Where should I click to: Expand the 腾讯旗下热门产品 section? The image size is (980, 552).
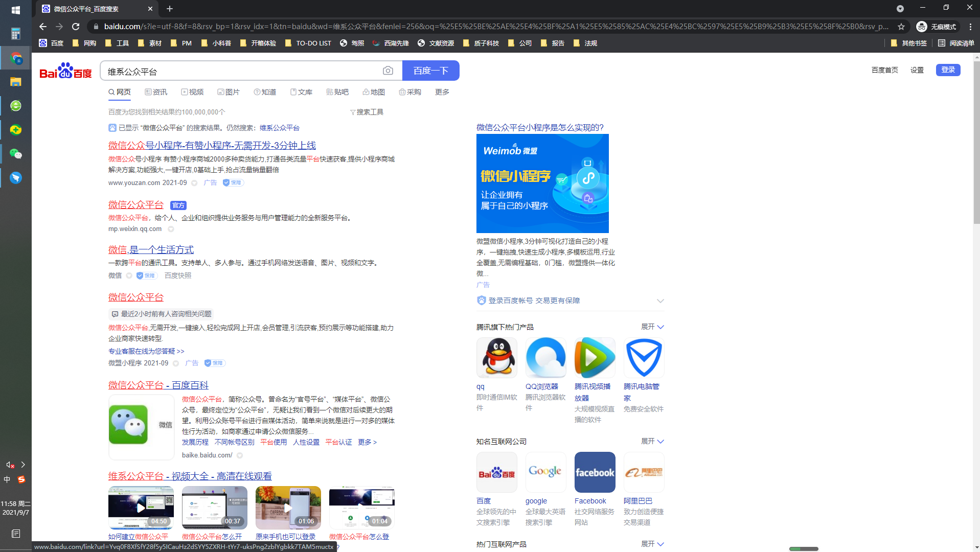click(x=652, y=327)
